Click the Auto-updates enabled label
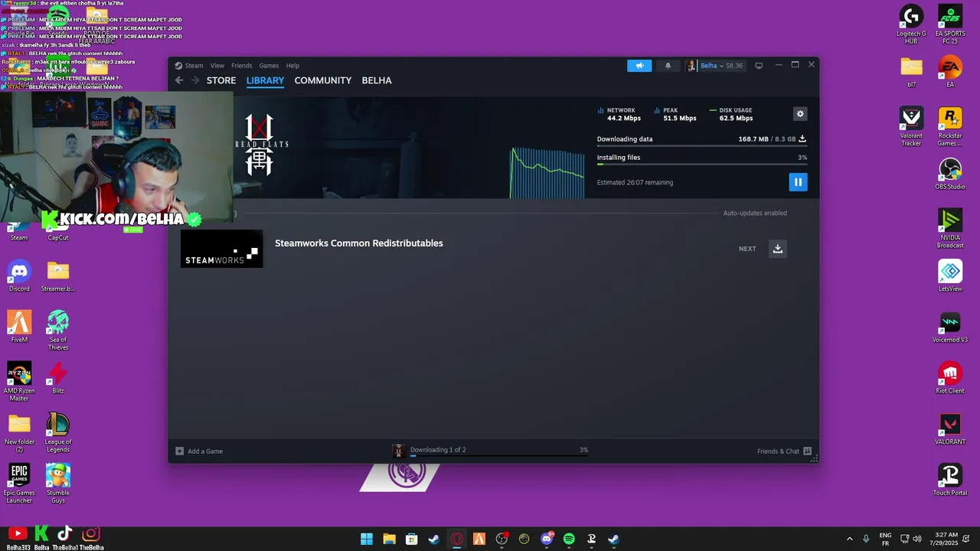Viewport: 980px width, 551px height. point(755,213)
